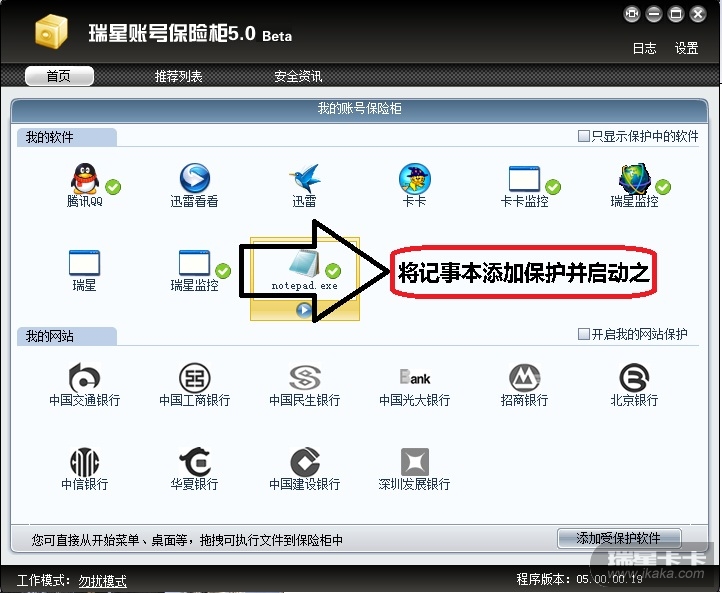Image resolution: width=722 pixels, height=593 pixels.
Task: Toggle second-row 瑞星监控 green checkmark
Action: tap(223, 271)
